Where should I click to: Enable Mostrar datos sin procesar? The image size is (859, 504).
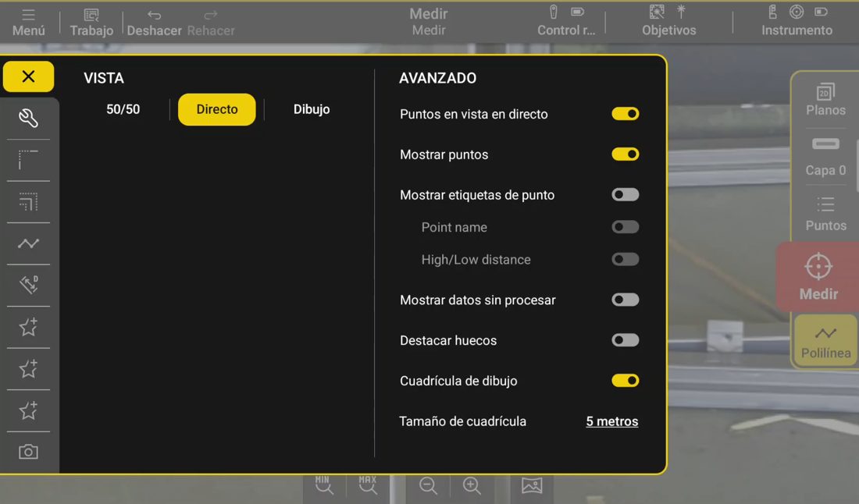[625, 300]
